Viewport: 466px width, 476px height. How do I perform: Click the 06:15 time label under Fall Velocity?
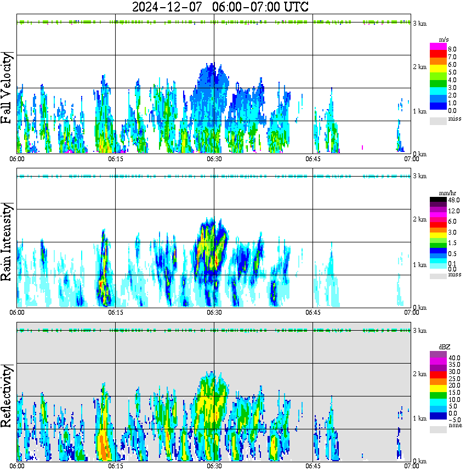116,159
